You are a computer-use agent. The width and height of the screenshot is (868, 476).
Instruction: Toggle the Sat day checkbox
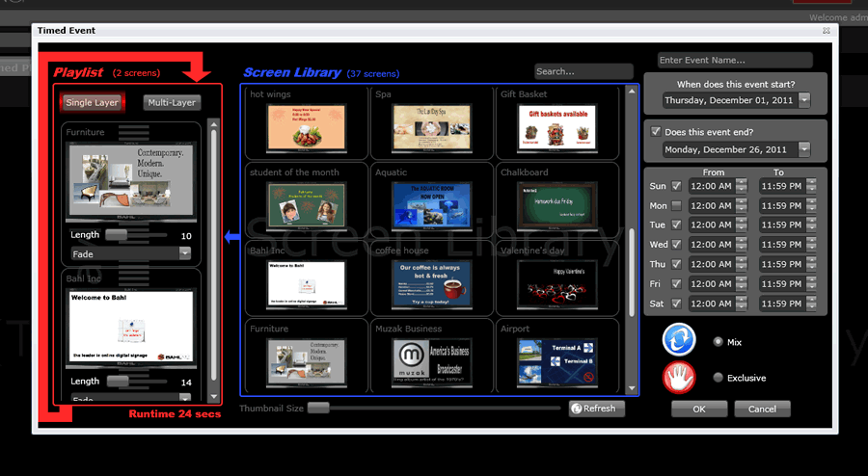(676, 304)
